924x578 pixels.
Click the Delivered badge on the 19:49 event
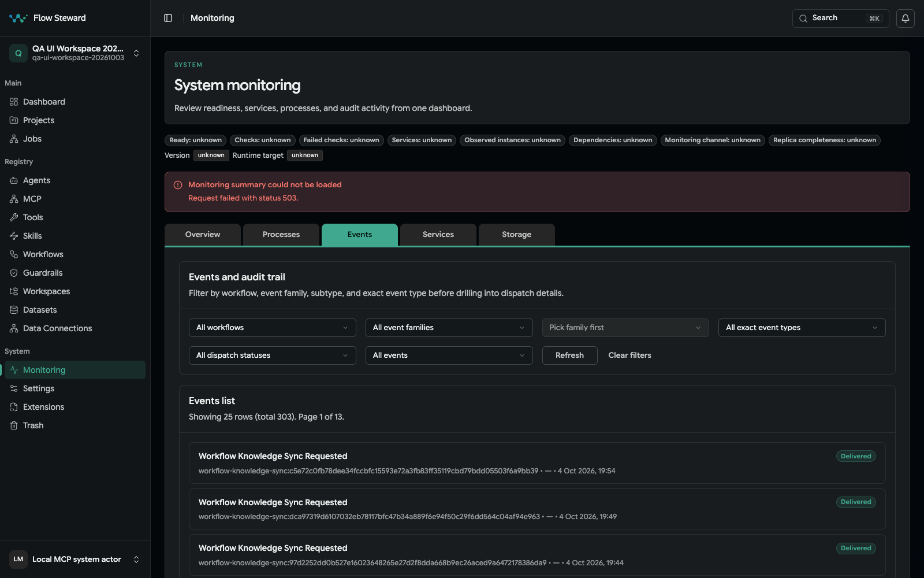(856, 502)
